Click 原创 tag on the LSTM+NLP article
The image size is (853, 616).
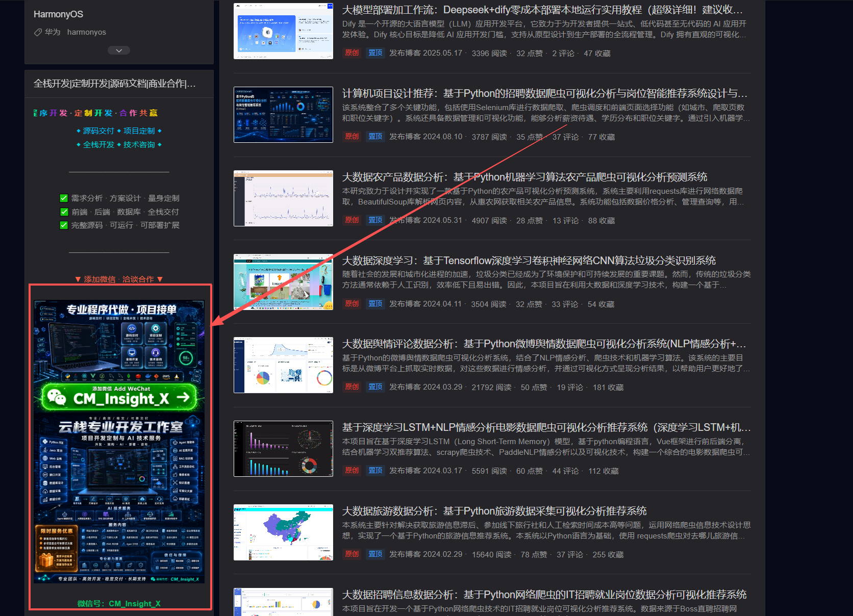coord(352,471)
